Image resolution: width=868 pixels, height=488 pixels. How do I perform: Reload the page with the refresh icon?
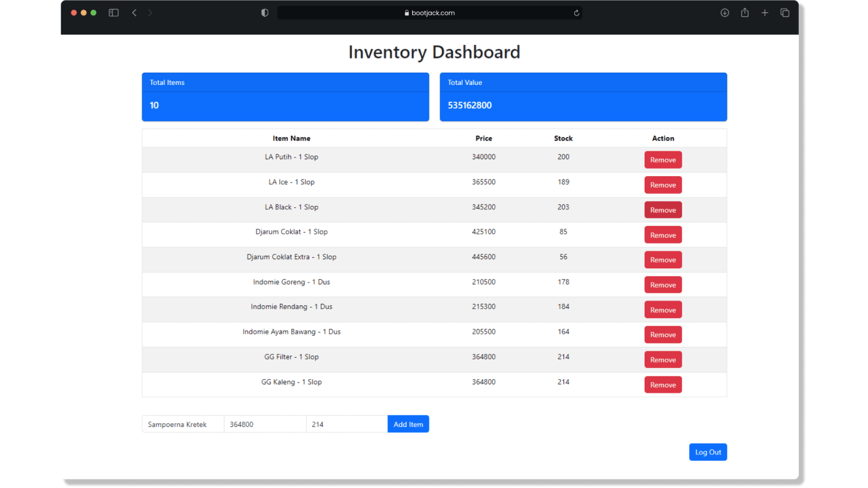(576, 13)
